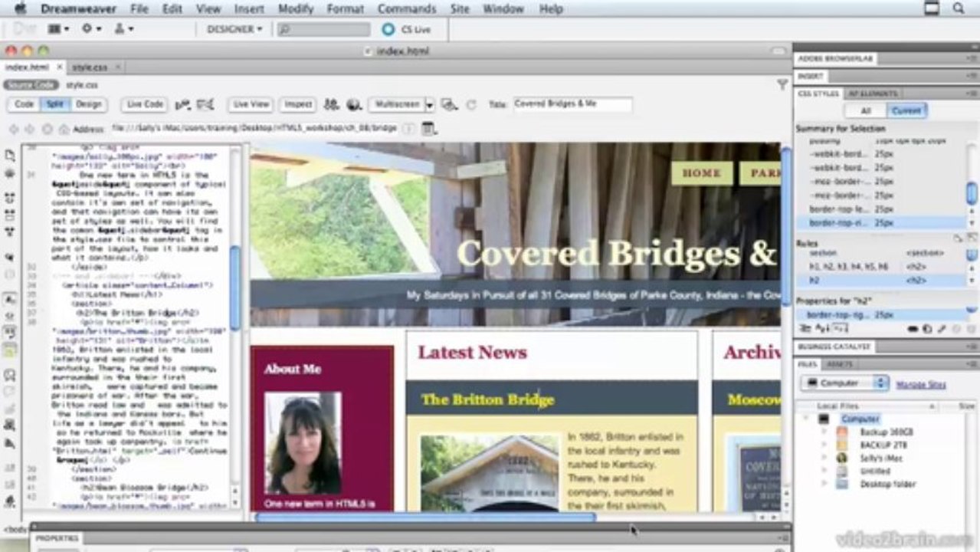Open the Modify menu
Image resolution: width=980 pixels, height=552 pixels.
(x=295, y=9)
